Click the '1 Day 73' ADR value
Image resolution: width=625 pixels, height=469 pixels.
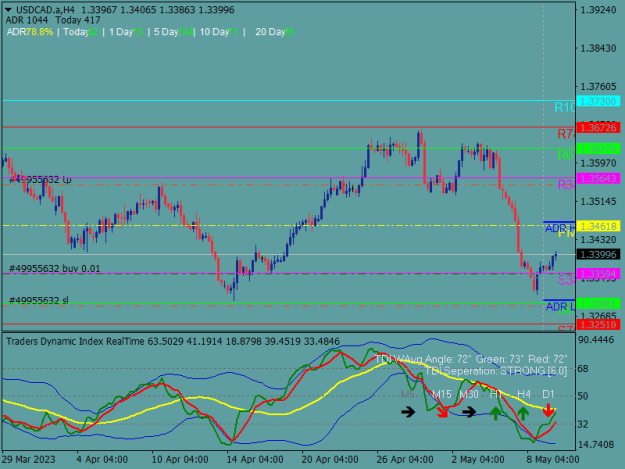(126, 32)
